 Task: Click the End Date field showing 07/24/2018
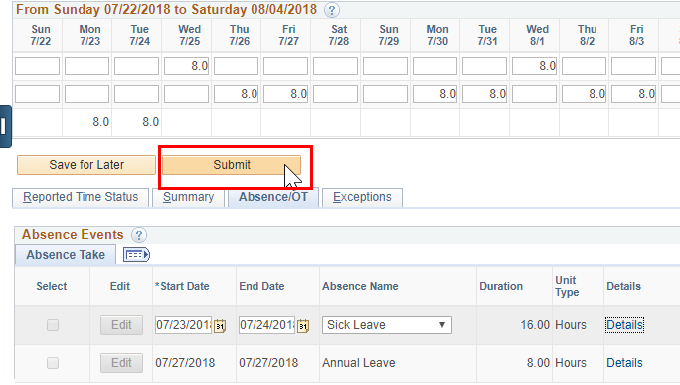click(267, 325)
